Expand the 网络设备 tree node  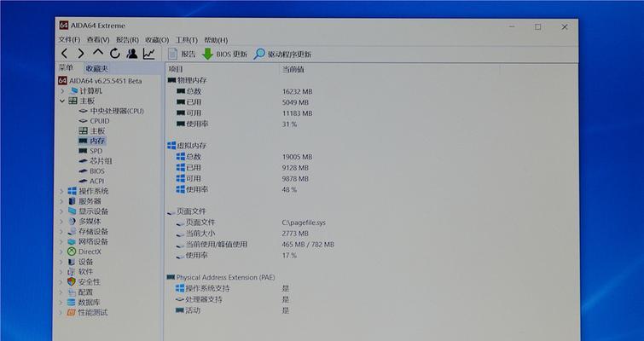62,241
